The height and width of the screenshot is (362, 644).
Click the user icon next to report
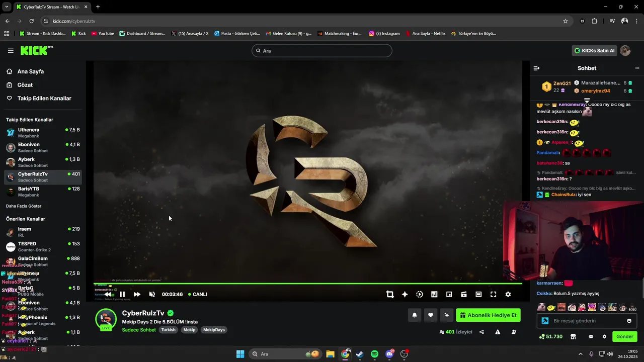(514, 332)
